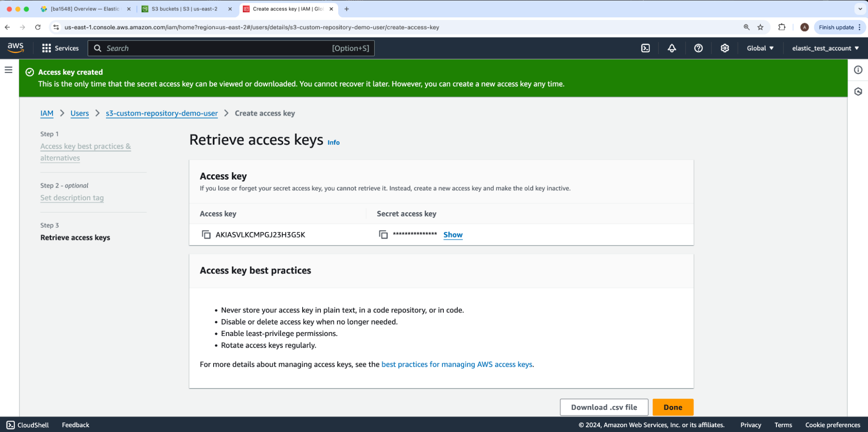Open the help question mark menu
The image size is (868, 432).
(x=698, y=48)
